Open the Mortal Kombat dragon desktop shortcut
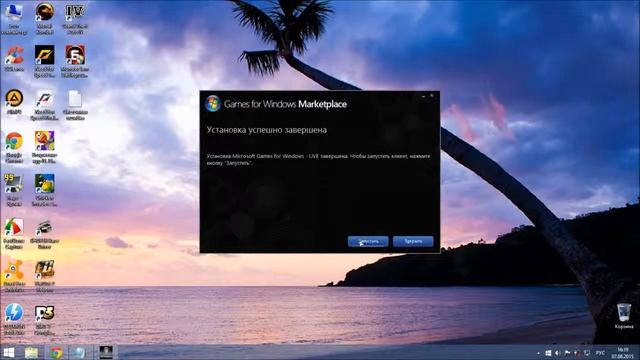The width and height of the screenshot is (640, 360). tap(44, 18)
